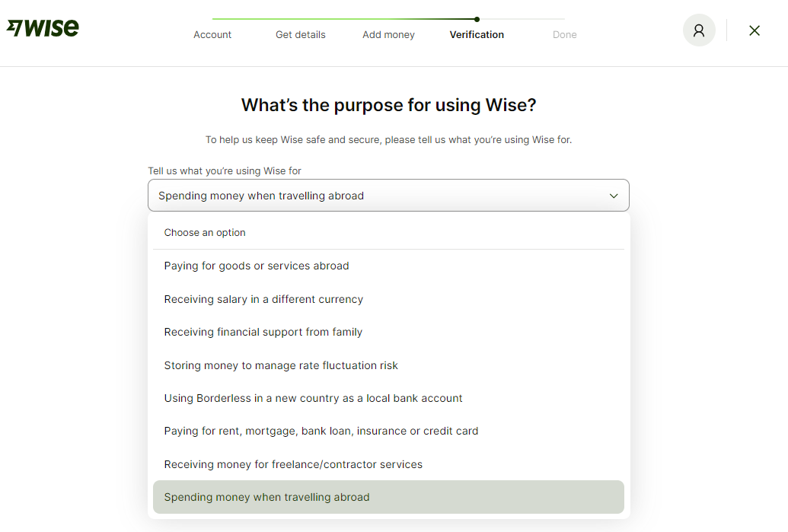788x532 pixels.
Task: Click the Done step label
Action: coord(565,34)
